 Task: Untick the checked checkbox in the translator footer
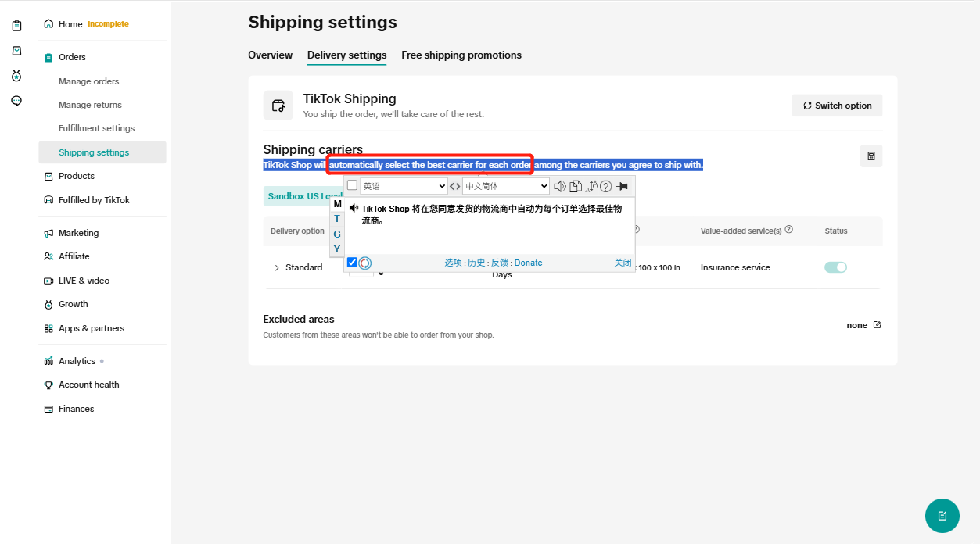pyautogui.click(x=352, y=263)
